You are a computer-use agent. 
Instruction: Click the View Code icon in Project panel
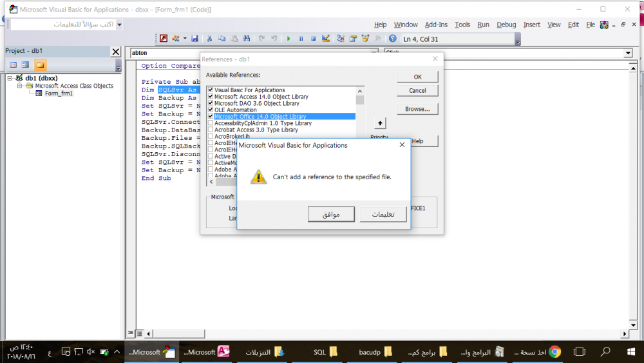coord(13,65)
